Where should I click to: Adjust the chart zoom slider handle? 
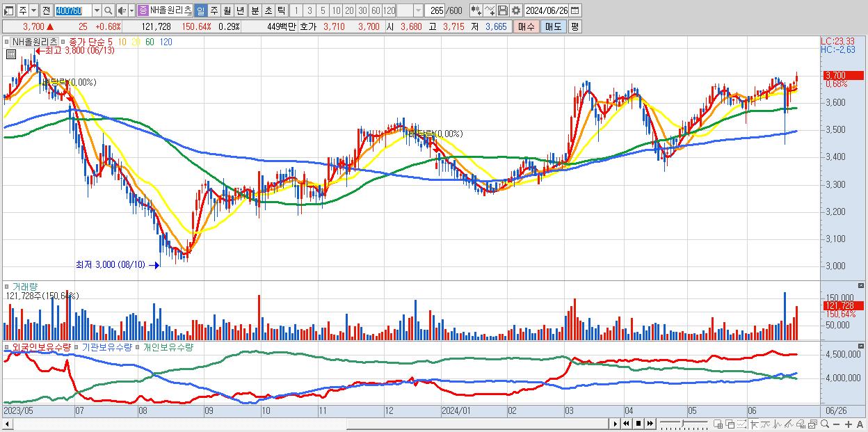pyautogui.click(x=682, y=422)
